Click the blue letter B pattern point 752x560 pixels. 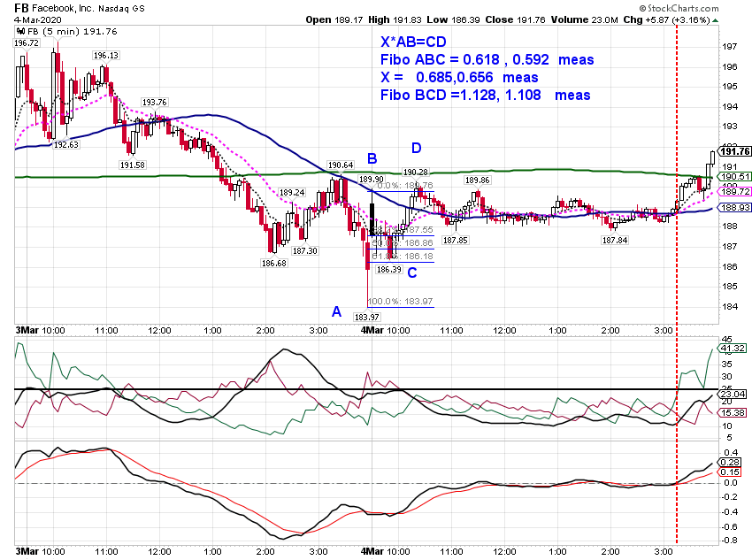pos(372,158)
